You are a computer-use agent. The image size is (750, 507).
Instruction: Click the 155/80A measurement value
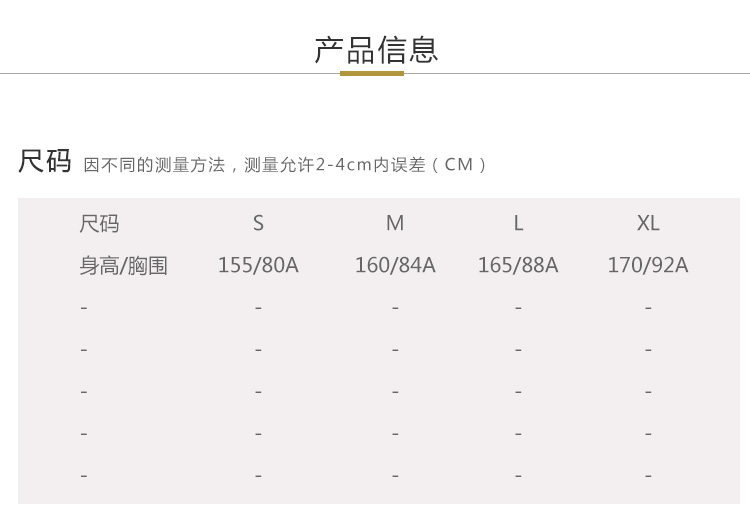click(258, 266)
